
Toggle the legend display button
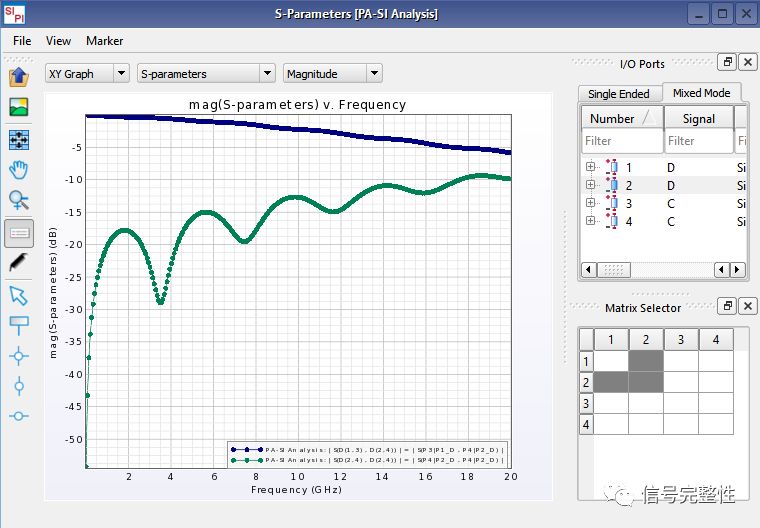pos(18,232)
